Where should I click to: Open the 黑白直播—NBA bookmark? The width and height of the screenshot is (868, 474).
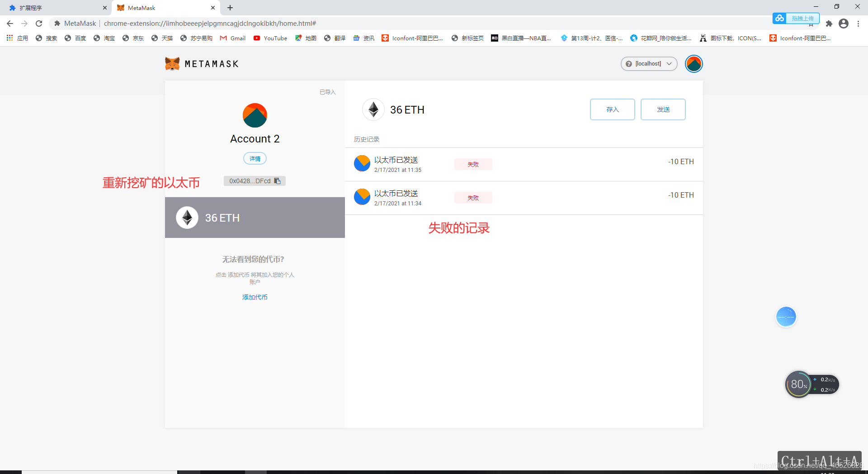pyautogui.click(x=521, y=38)
